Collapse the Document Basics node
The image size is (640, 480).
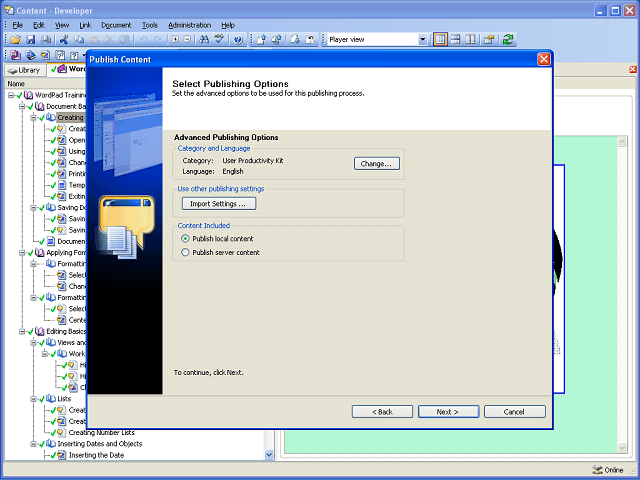click(22, 107)
